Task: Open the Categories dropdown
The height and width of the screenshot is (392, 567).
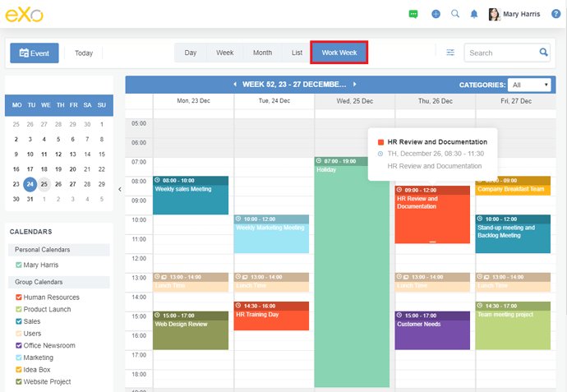Action: click(x=529, y=85)
